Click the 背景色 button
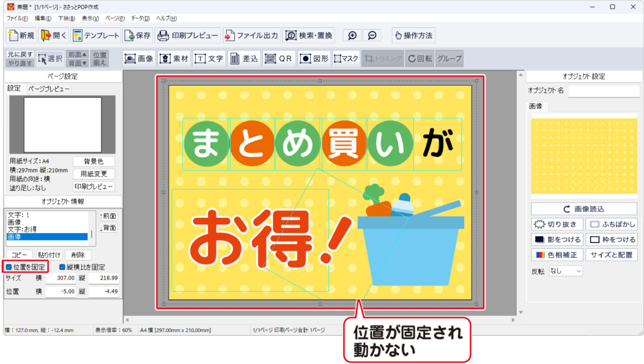644x364 pixels. coord(94,161)
